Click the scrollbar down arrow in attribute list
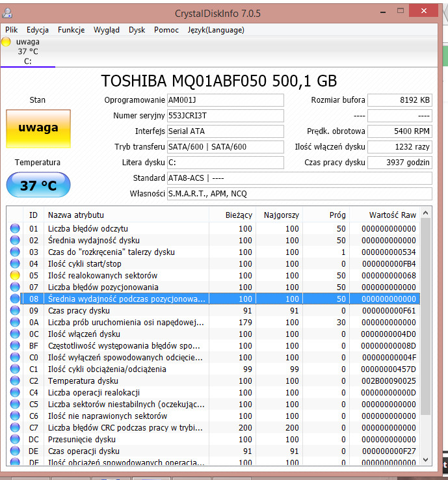The width and height of the screenshot is (448, 480). click(x=426, y=459)
